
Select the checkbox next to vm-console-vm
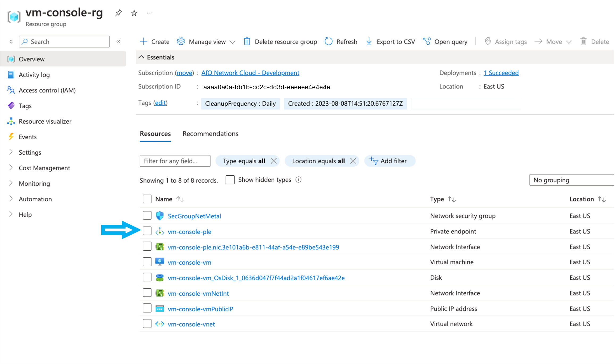147,262
